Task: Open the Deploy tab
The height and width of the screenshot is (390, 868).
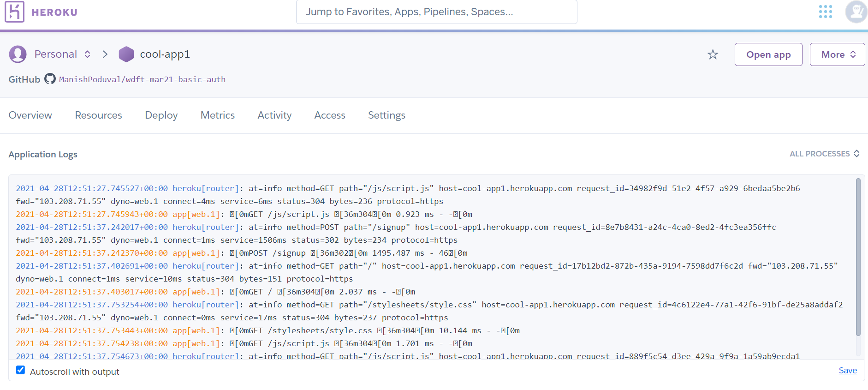Action: (161, 115)
